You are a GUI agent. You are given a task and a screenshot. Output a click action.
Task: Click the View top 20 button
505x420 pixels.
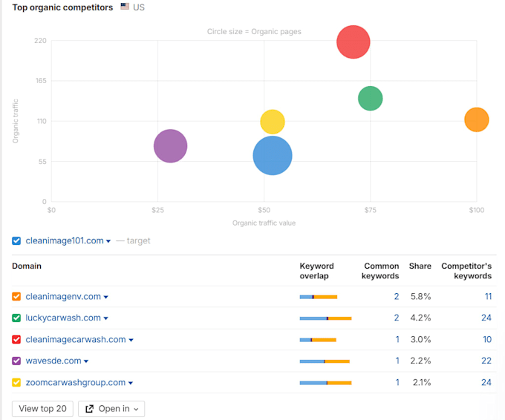point(42,409)
